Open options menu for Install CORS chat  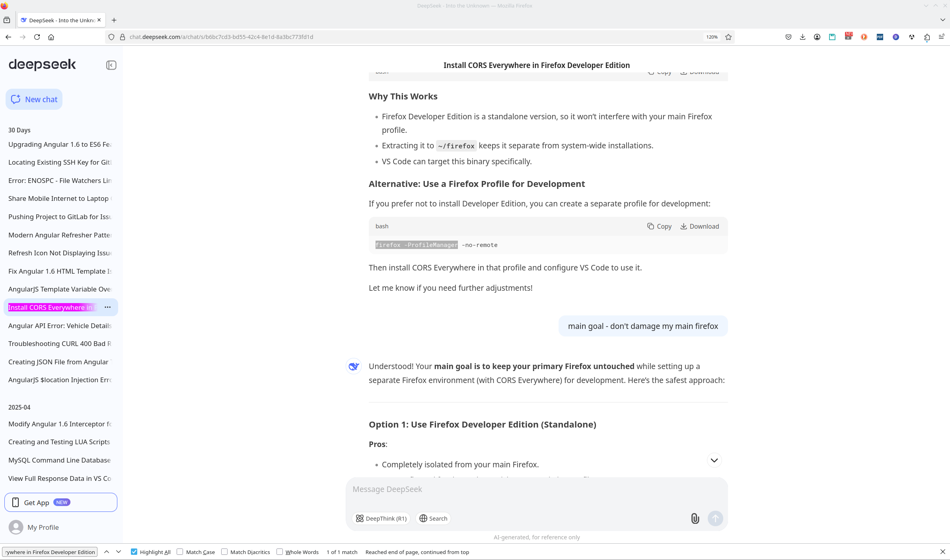click(x=107, y=307)
